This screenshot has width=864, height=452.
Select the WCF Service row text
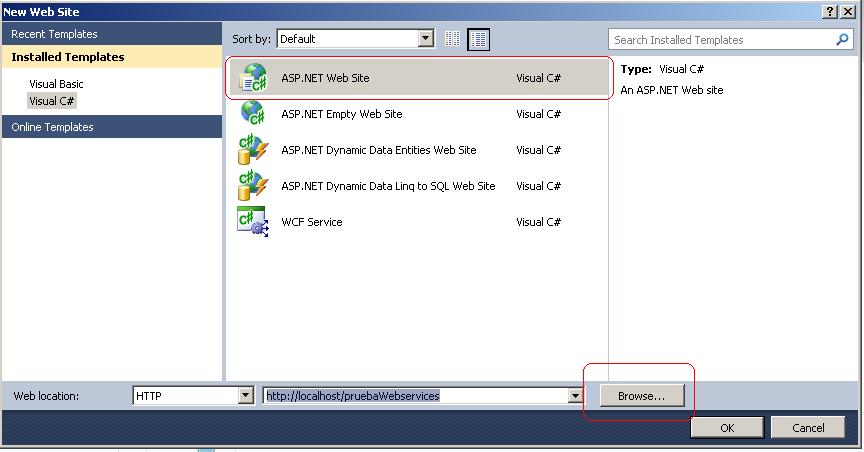pyautogui.click(x=312, y=222)
